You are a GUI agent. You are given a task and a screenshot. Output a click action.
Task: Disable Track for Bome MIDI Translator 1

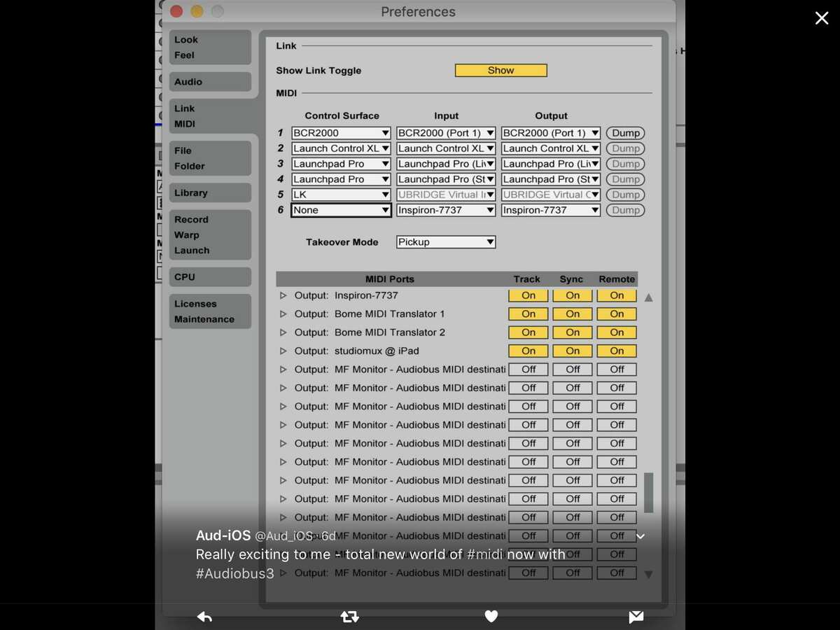528,314
